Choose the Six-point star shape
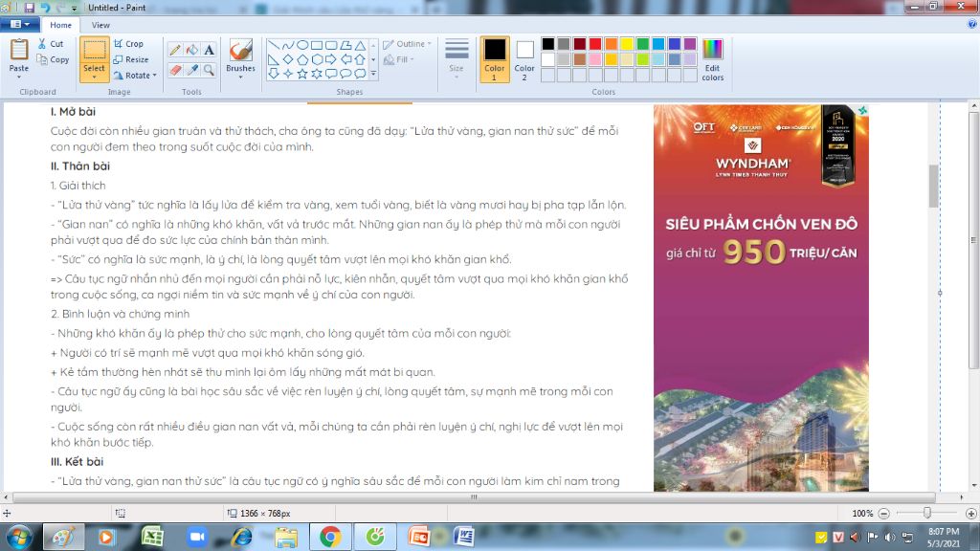Viewport: 980px width, 551px height. pyautogui.click(x=317, y=74)
